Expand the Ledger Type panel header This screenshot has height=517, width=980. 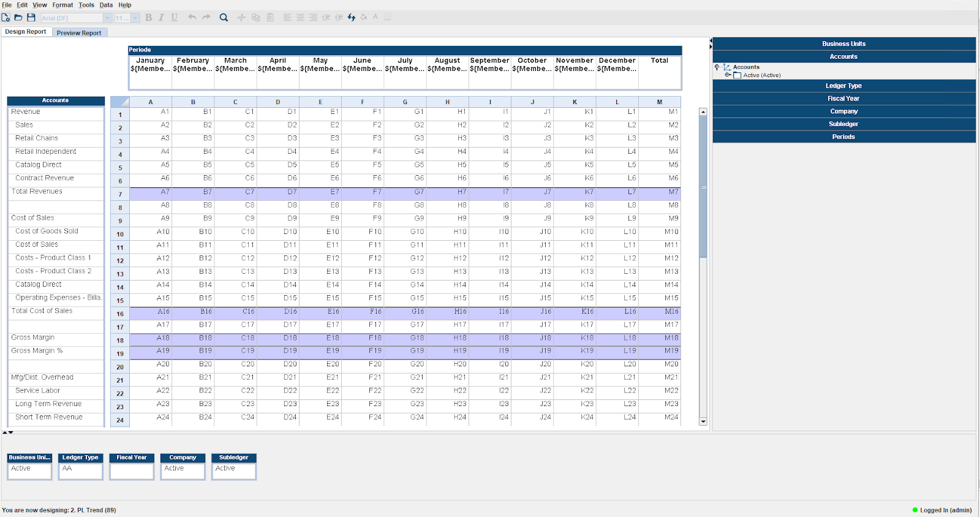pyautogui.click(x=843, y=86)
